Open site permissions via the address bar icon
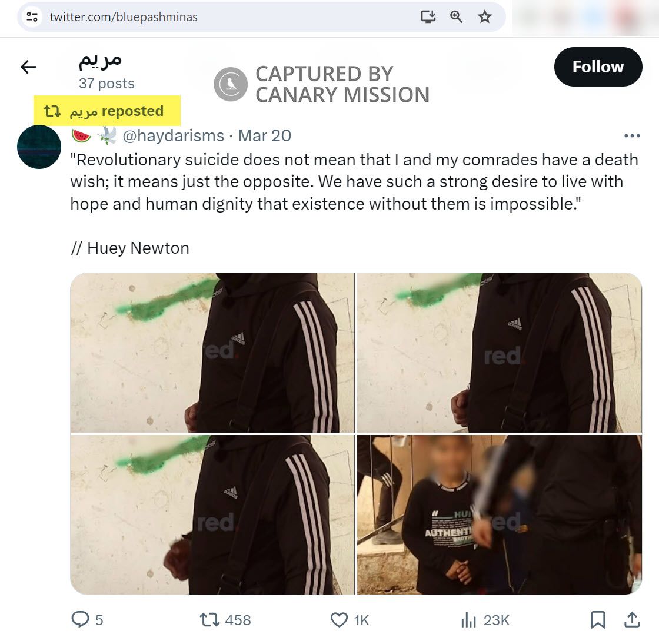Screen dimensions: 659x644 tap(32, 18)
